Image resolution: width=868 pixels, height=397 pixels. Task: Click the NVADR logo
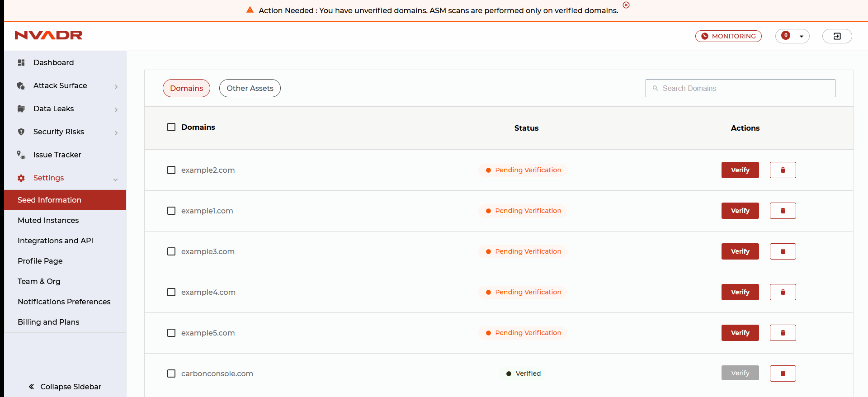pos(48,35)
